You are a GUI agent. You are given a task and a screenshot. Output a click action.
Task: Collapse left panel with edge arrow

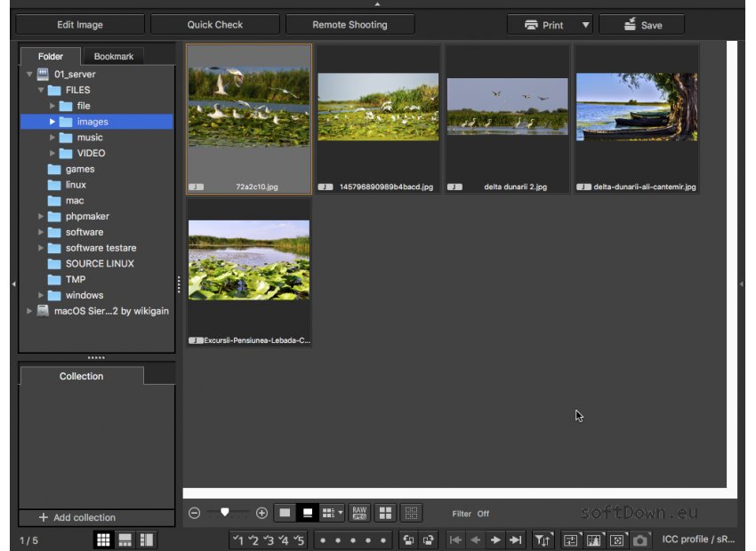13,284
